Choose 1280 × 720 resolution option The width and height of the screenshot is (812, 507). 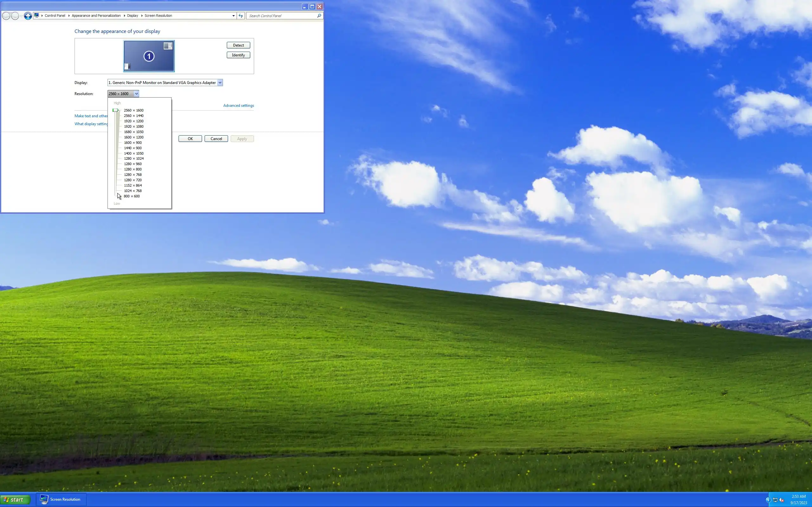point(133,180)
